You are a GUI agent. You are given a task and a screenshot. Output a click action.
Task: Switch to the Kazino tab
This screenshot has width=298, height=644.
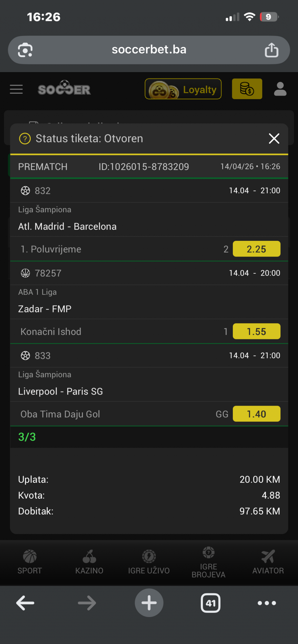pos(89,562)
